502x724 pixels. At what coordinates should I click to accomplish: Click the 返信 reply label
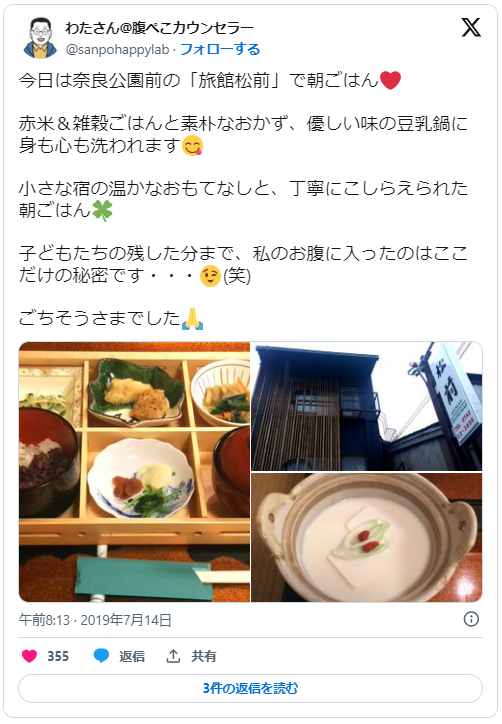pos(132,656)
